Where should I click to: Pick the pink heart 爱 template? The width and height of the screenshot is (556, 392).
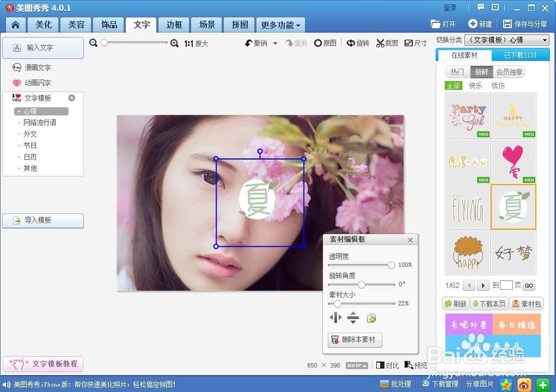tap(513, 161)
